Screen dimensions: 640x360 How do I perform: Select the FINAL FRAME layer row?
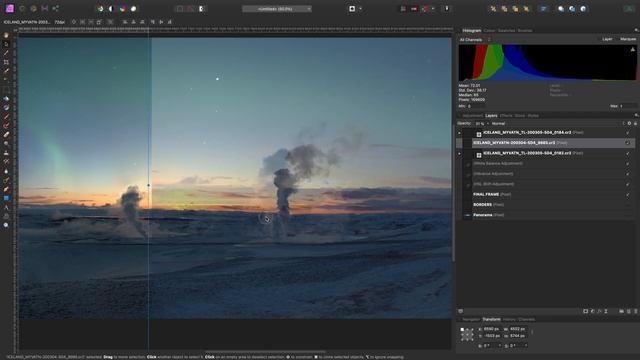[x=545, y=195]
